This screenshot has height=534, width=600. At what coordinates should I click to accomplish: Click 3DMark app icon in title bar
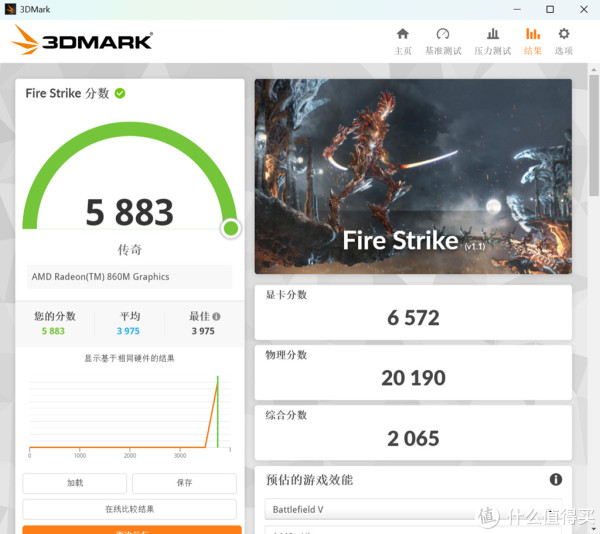[x=10, y=9]
